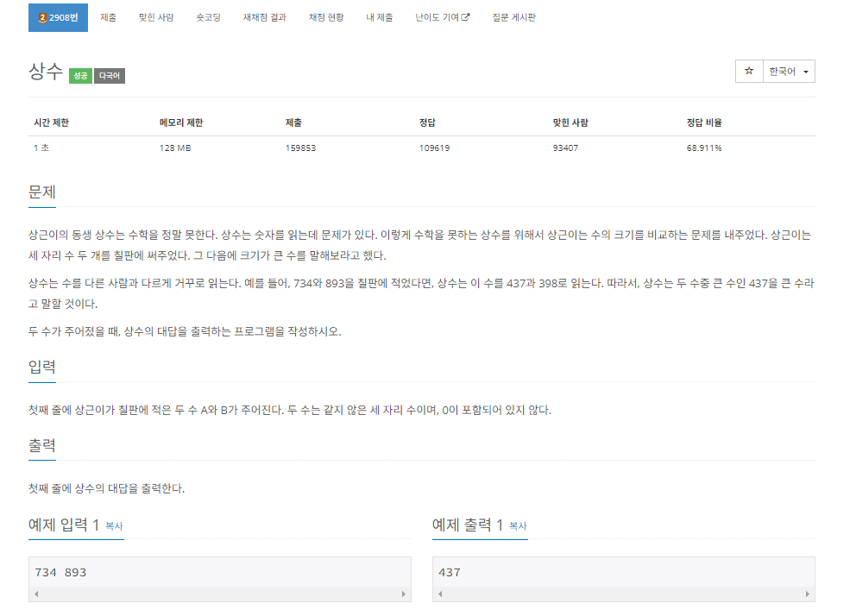
Task: Click left scroll arrow of example input
Action: tap(36, 594)
